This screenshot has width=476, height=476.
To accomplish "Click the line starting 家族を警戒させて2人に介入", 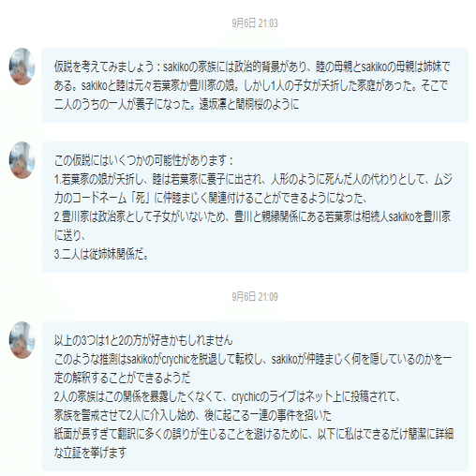I will [x=193, y=415].
